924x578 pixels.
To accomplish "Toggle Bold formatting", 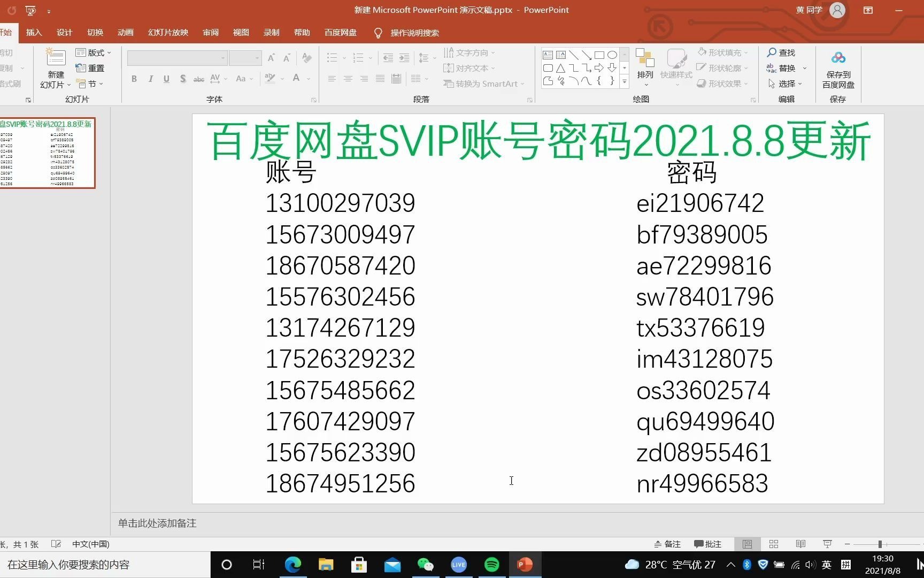I will point(134,79).
